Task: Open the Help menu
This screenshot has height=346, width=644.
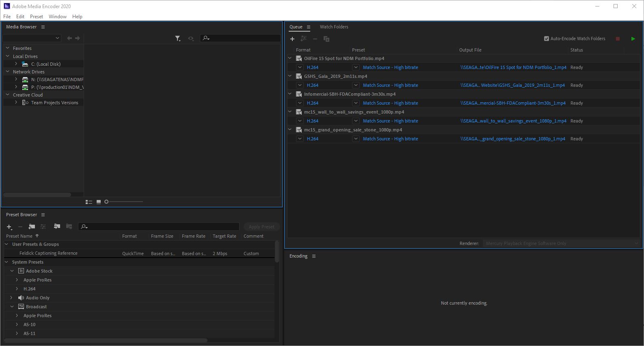Action: [x=77, y=17]
